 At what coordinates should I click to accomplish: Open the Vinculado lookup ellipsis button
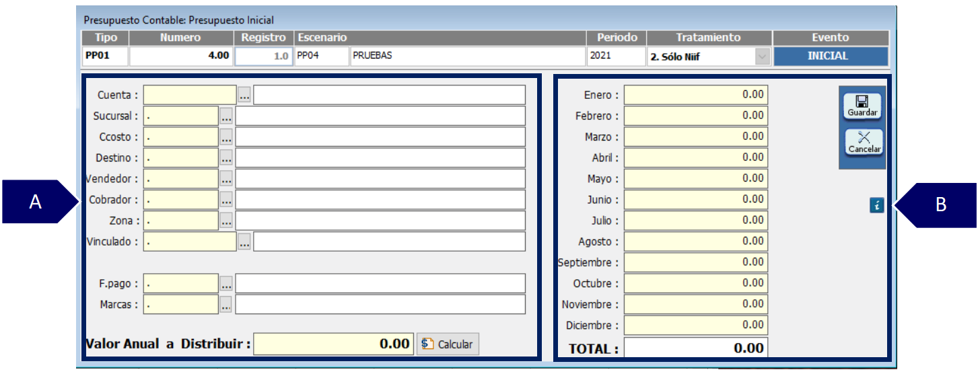[244, 241]
